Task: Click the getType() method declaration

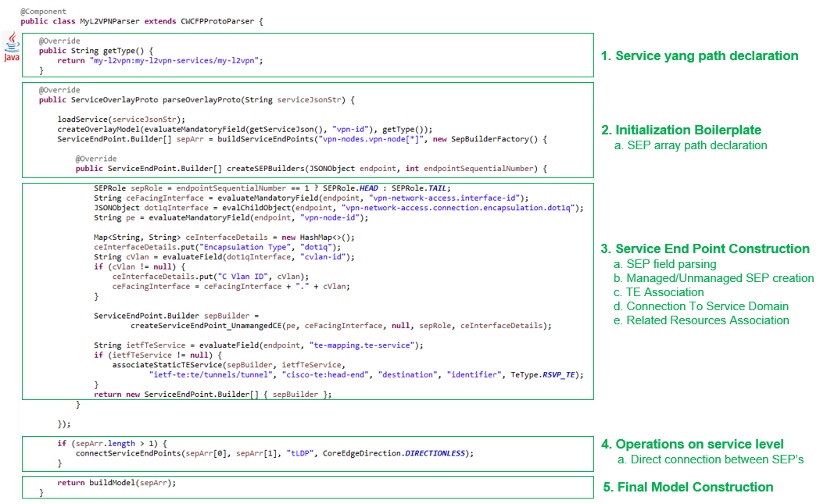Action: coord(95,51)
